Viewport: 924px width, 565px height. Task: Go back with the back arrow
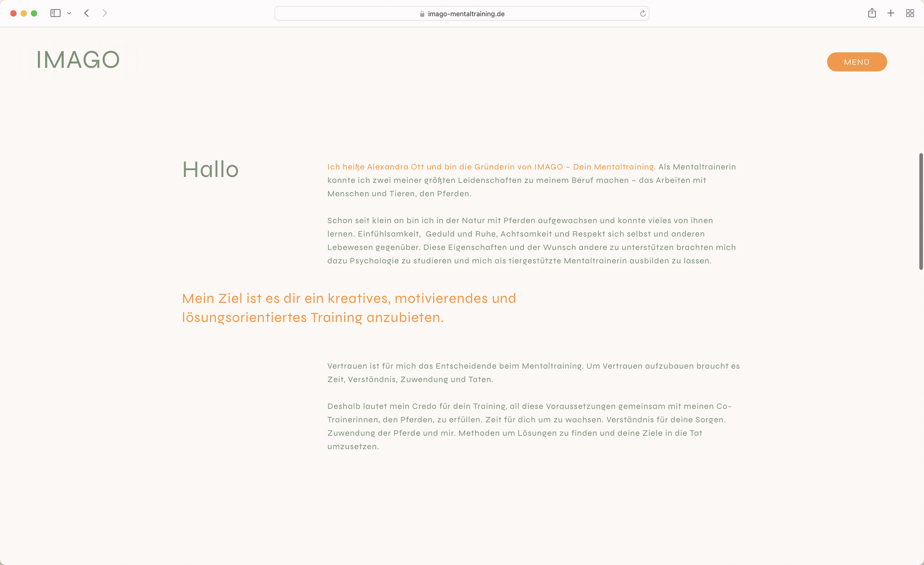pyautogui.click(x=86, y=14)
